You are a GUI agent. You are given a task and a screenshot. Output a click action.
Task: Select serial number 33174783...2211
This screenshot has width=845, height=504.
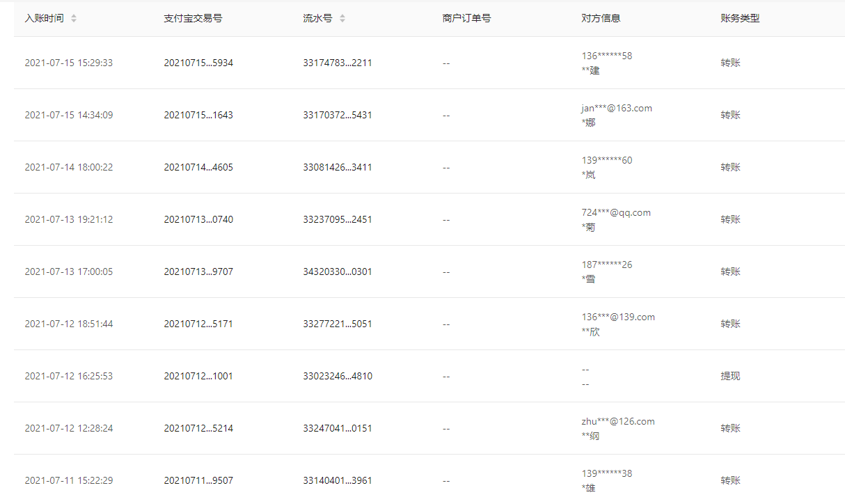pos(338,63)
